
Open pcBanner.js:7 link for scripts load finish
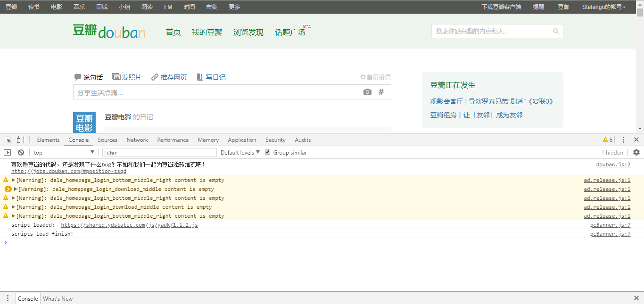point(610,234)
